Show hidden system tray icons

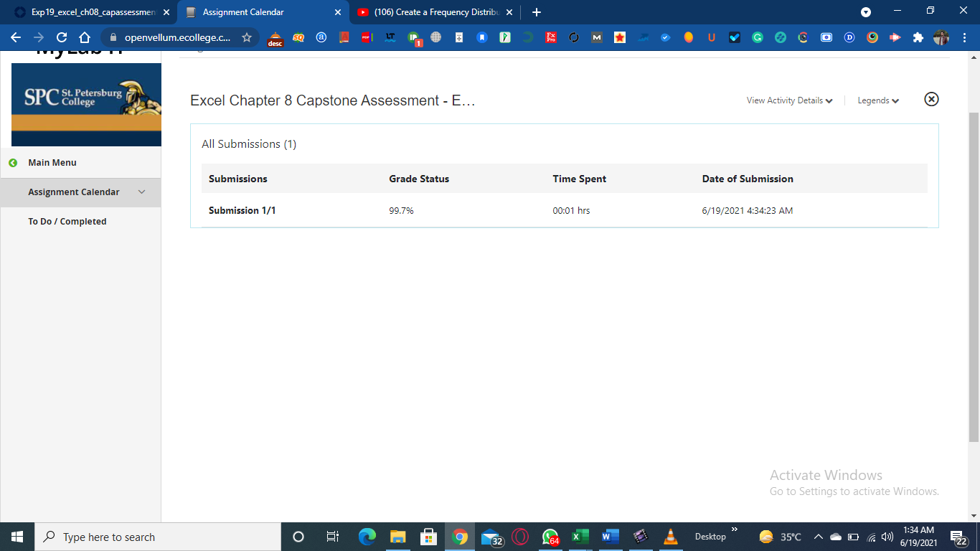819,537
